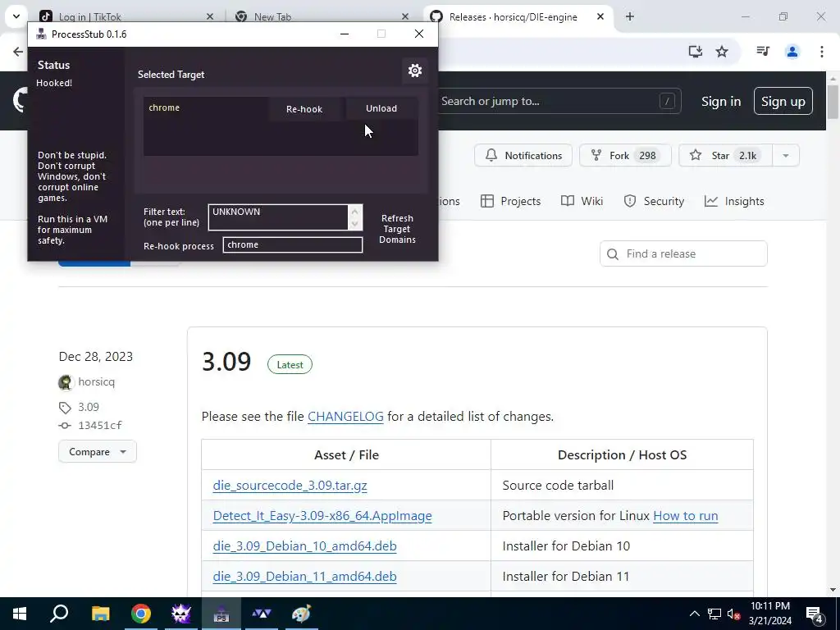Viewport: 840px width, 630px height.
Task: Open ProcessStub settings gear
Action: (414, 71)
